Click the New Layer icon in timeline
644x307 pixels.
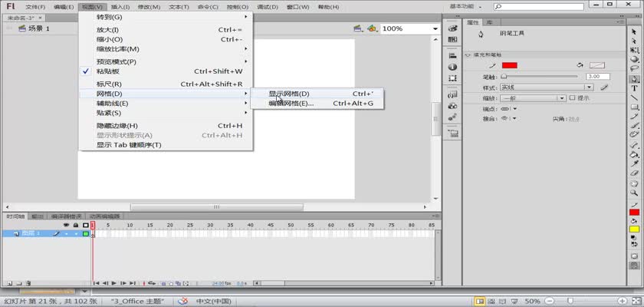[9, 283]
